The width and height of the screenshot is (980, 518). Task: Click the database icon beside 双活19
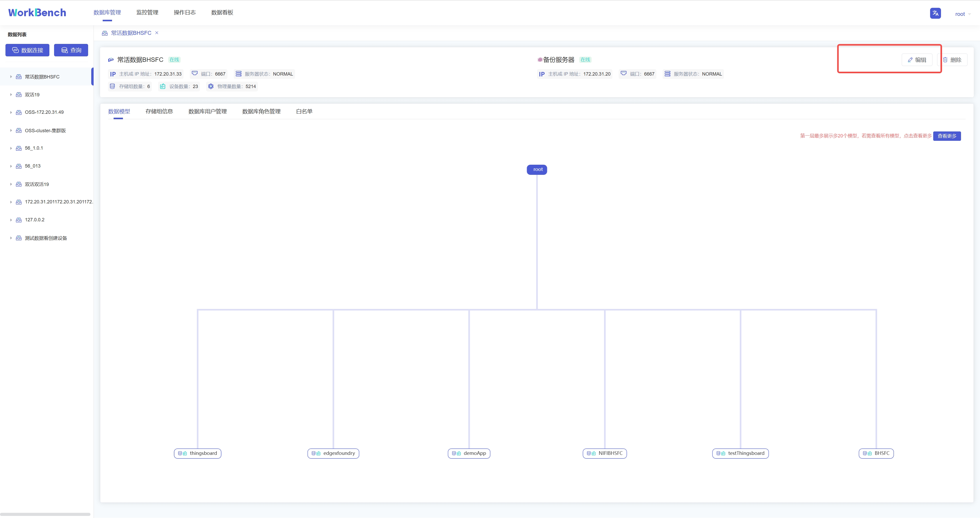click(x=19, y=95)
